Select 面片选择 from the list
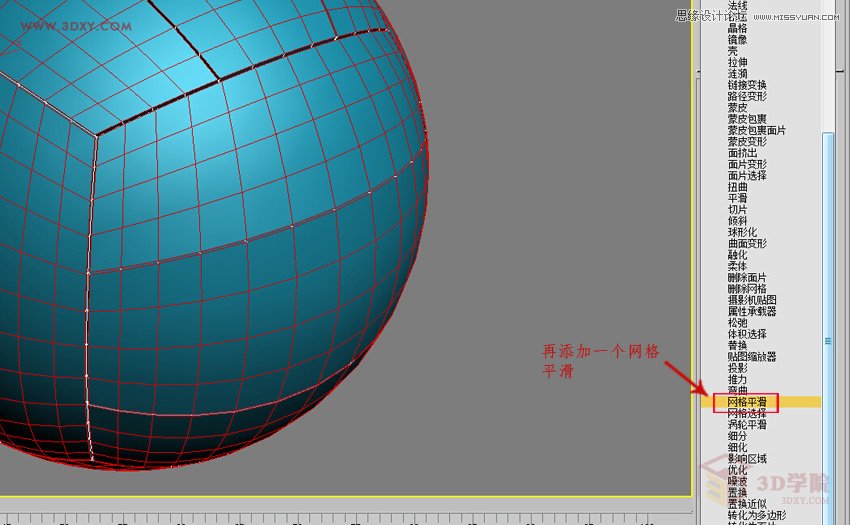The height and width of the screenshot is (525, 850). (x=746, y=175)
